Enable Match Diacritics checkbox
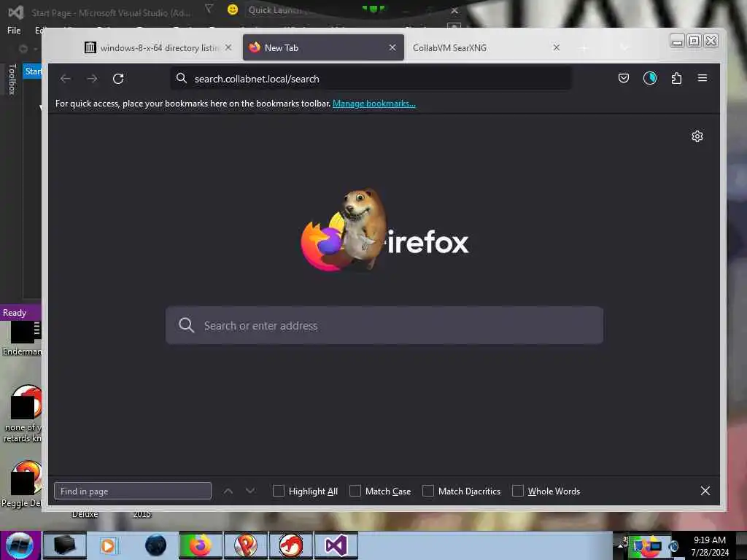The height and width of the screenshot is (560, 747). [428, 491]
